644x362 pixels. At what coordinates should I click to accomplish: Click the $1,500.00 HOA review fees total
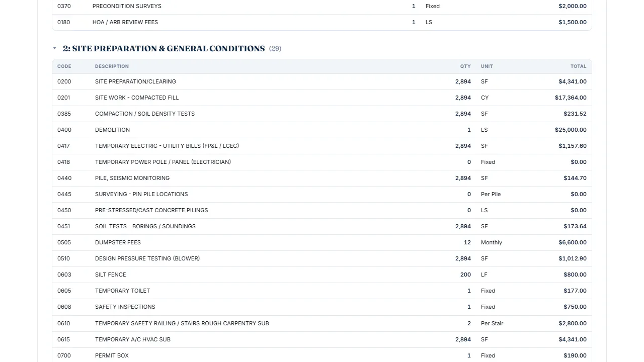[x=573, y=22]
